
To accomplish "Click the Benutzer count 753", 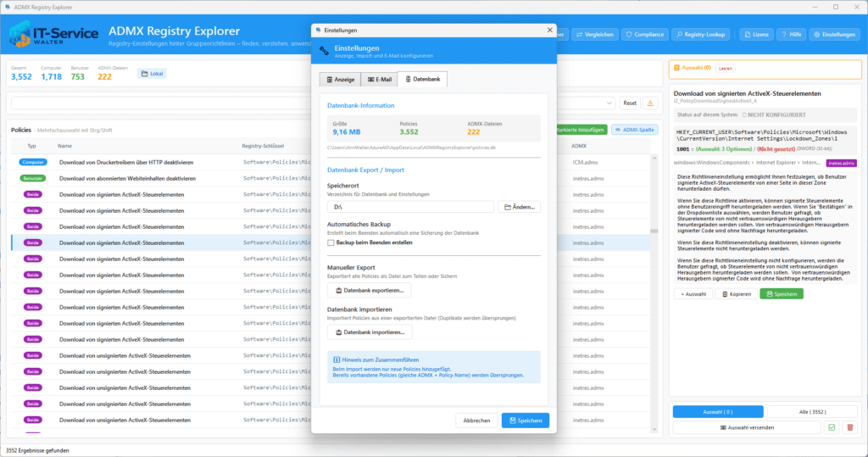I will pos(77,77).
